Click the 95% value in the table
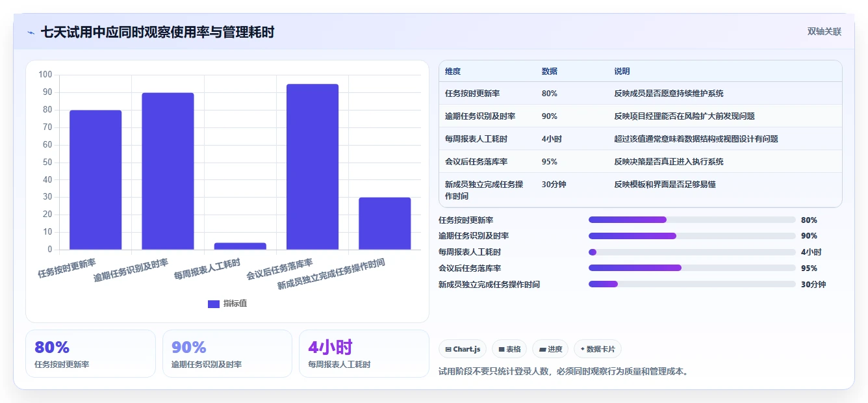This screenshot has width=868, height=403. [549, 162]
